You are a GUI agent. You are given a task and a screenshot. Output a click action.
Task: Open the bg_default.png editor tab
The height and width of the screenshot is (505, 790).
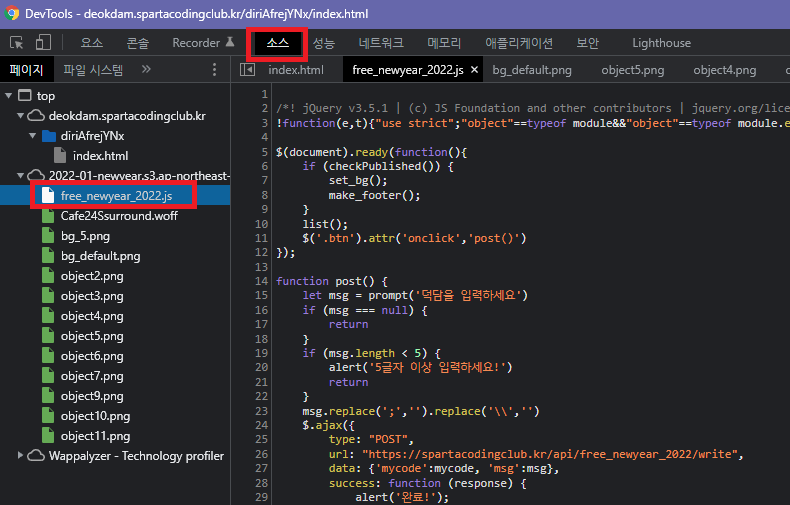[532, 70]
